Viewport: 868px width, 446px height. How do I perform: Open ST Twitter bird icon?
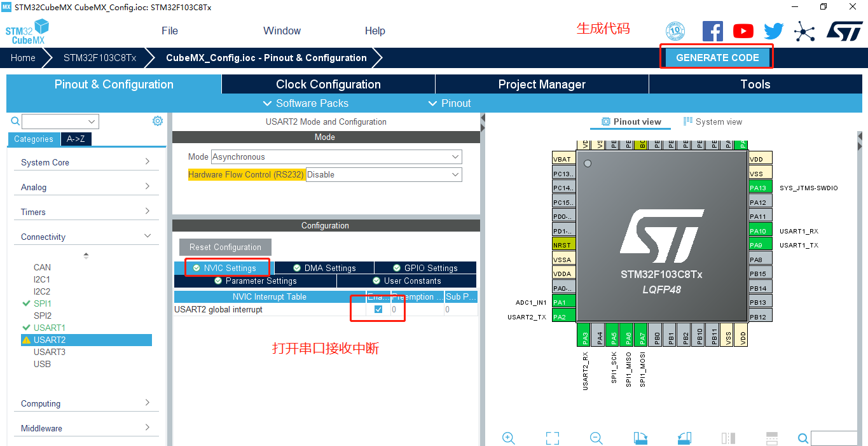(774, 31)
